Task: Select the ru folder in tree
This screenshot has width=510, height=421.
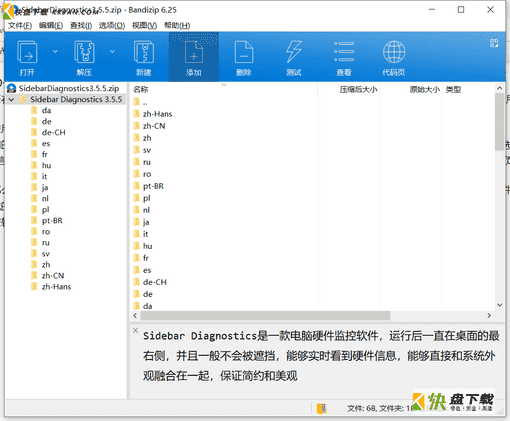Action: tap(46, 243)
